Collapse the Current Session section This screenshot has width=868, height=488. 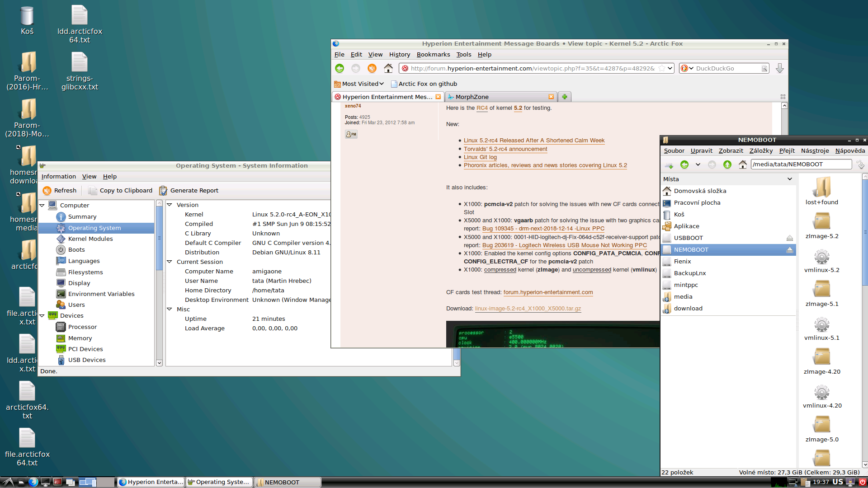[x=170, y=262]
